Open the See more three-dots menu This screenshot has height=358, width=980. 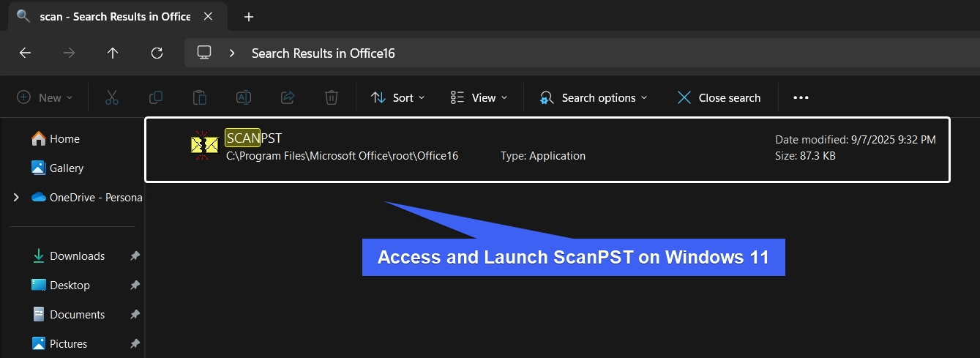(801, 97)
